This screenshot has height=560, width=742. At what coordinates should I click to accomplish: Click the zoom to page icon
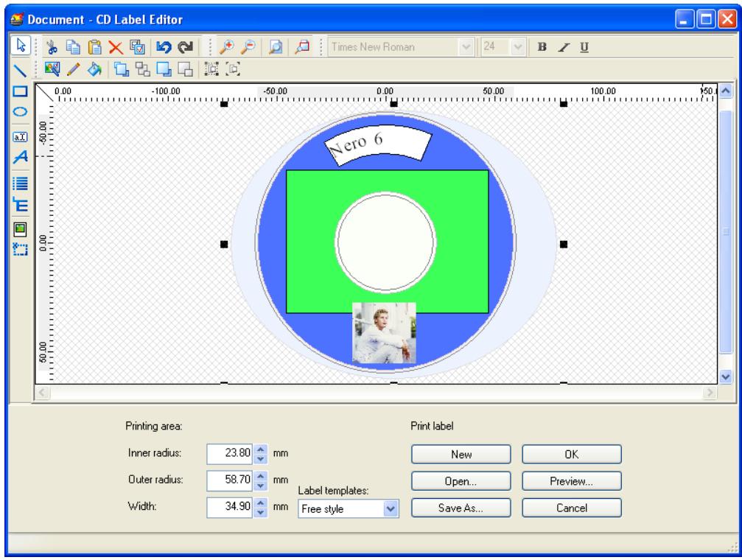[x=276, y=47]
